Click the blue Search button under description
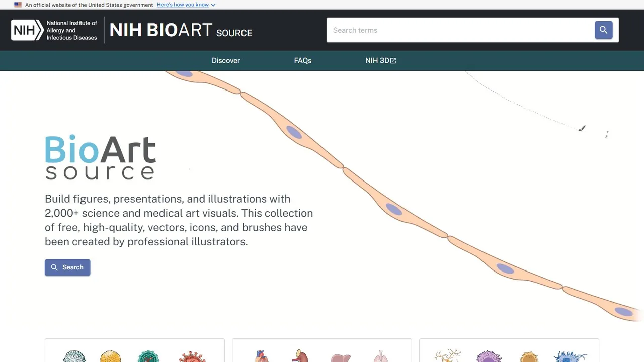Image resolution: width=644 pixels, height=362 pixels. (x=67, y=267)
